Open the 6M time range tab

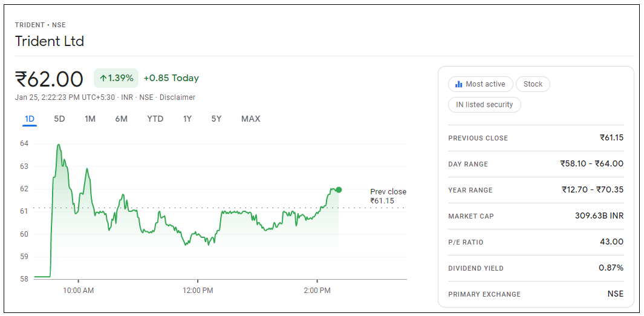(x=121, y=119)
